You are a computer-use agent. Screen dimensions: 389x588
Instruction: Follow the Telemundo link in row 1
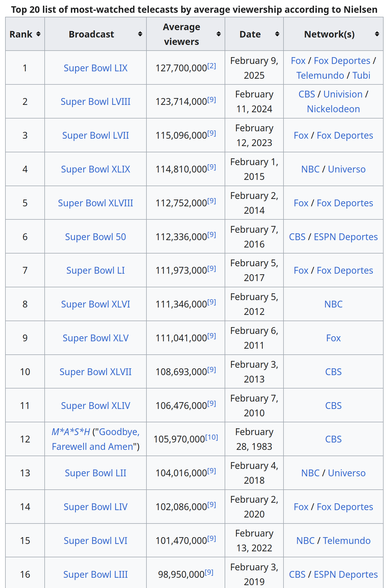click(x=320, y=76)
